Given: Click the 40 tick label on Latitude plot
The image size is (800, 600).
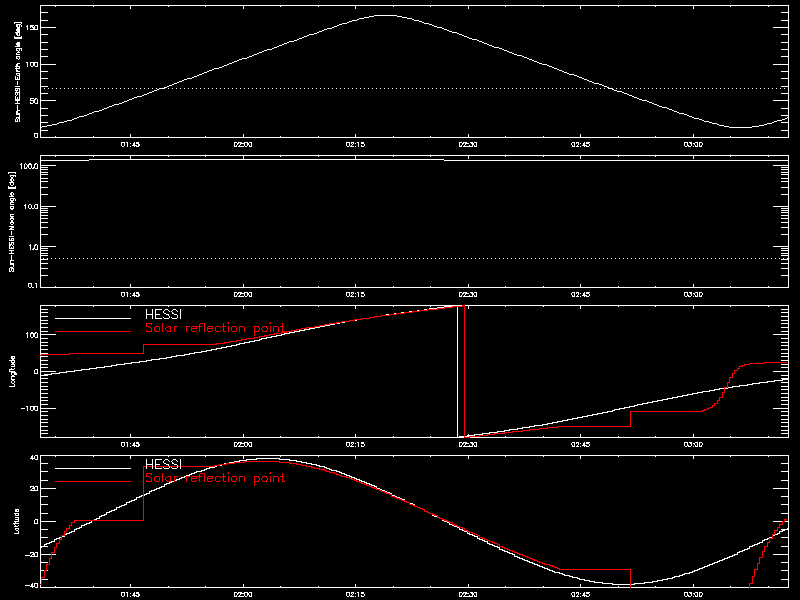Looking at the screenshot, I should pyautogui.click(x=34, y=458).
